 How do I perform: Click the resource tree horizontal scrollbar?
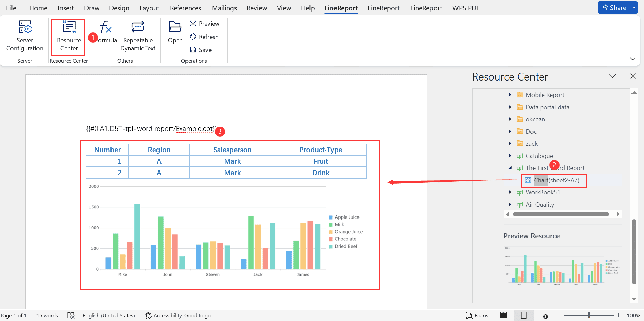coord(561,214)
